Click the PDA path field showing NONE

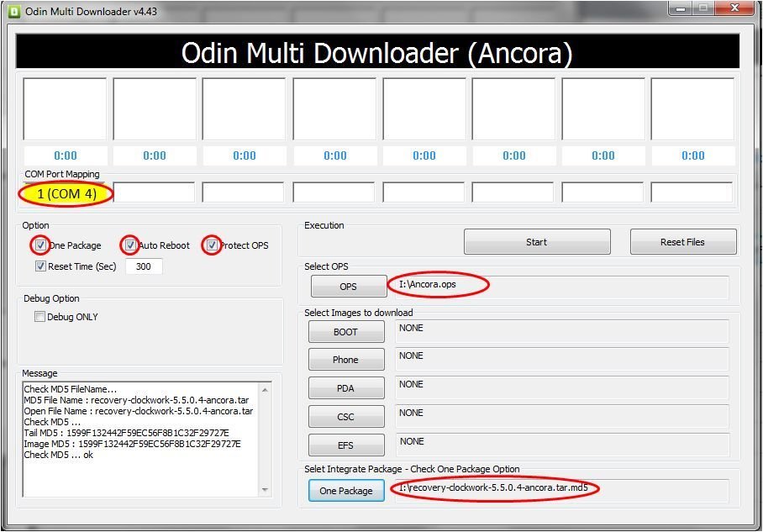562,387
